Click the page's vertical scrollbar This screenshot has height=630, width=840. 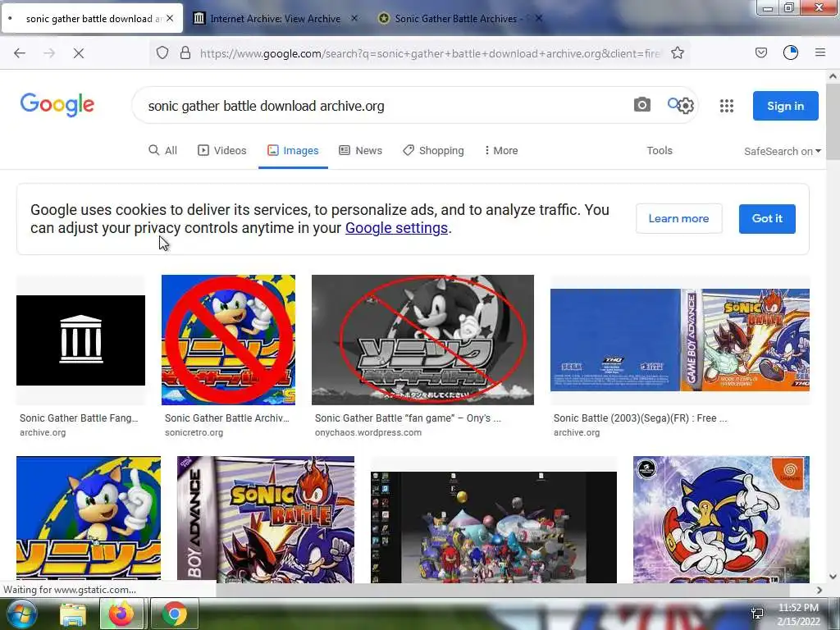click(x=833, y=123)
